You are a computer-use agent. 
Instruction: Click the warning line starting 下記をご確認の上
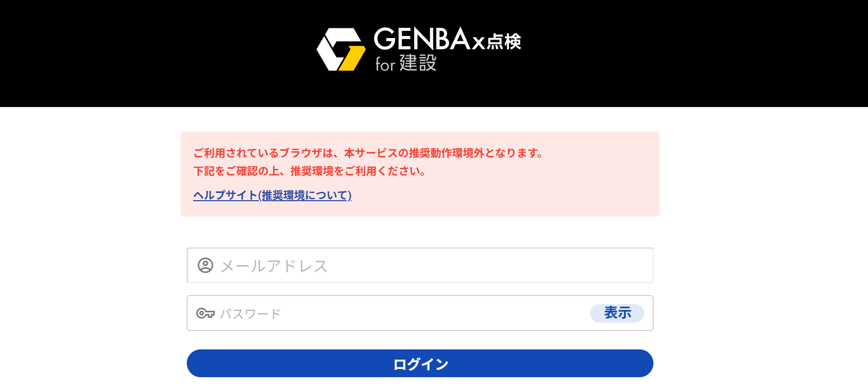pyautogui.click(x=310, y=171)
